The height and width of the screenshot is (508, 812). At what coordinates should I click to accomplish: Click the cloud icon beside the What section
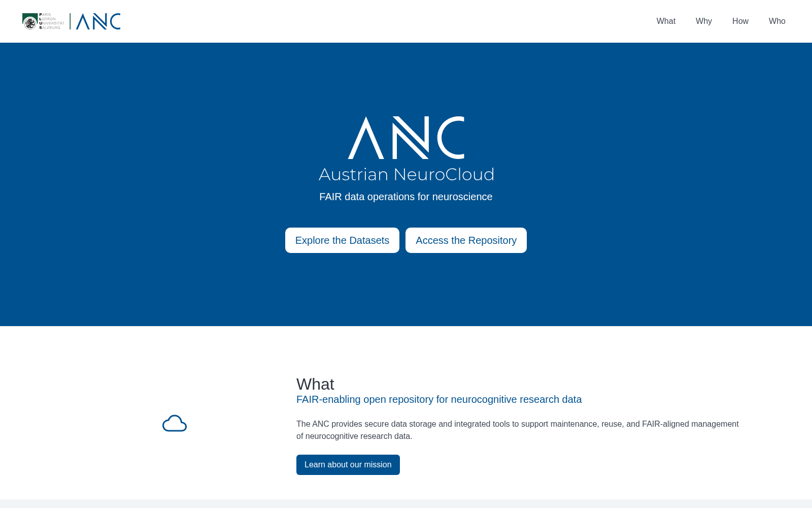pos(175,423)
